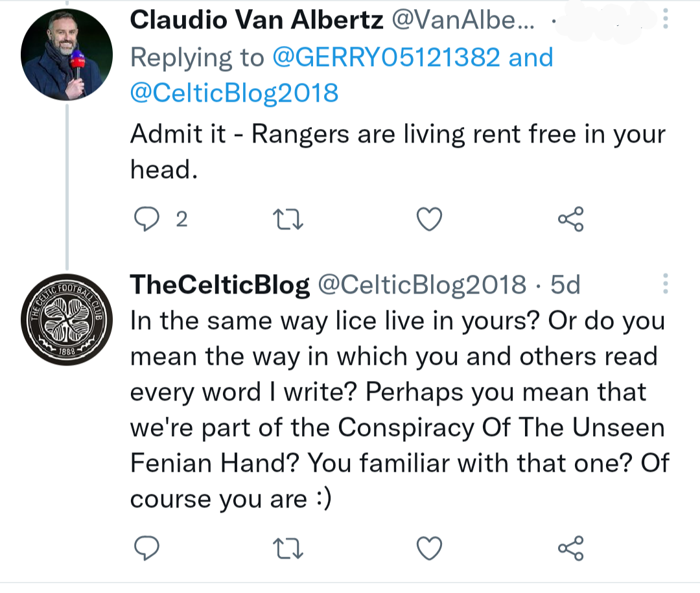The width and height of the screenshot is (700, 593).
Task: Open the Claudio Van Albertz display name
Action: tap(257, 20)
